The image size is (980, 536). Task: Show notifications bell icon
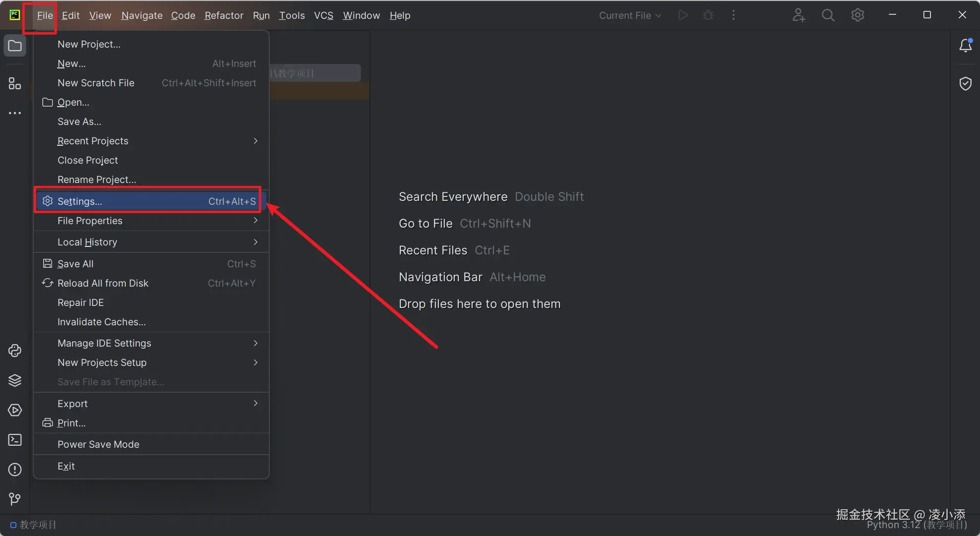(x=965, y=46)
